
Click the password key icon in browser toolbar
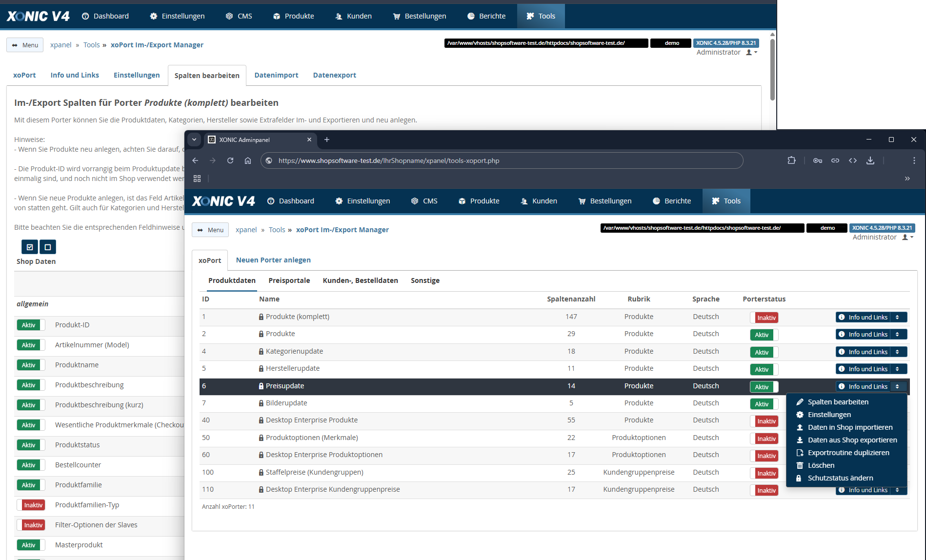tap(818, 160)
